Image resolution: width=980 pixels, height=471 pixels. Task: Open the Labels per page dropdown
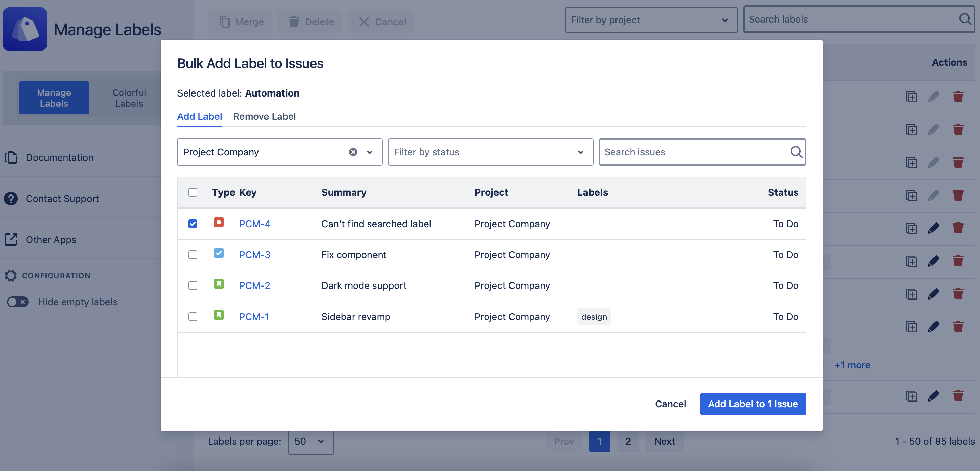tap(310, 441)
